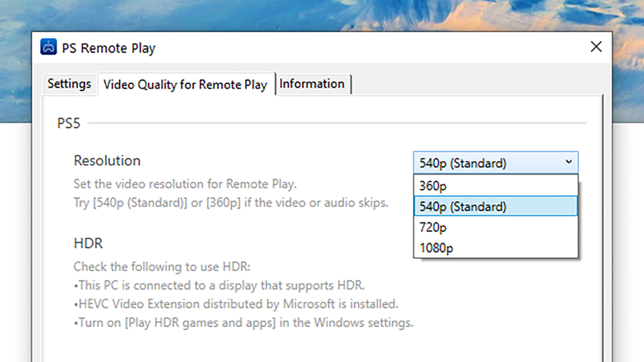Pick 720p in the resolution list
The width and height of the screenshot is (644, 362).
point(496,227)
